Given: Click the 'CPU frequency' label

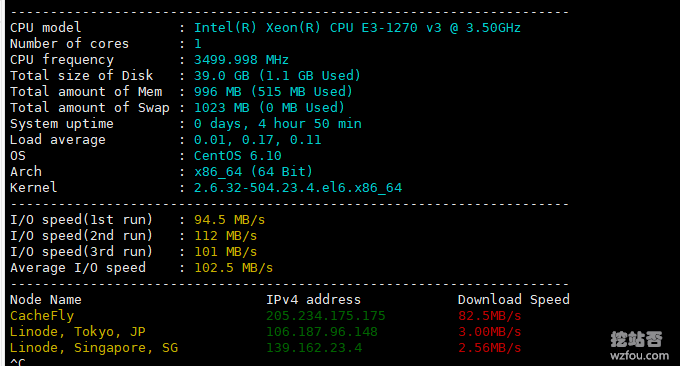Looking at the screenshot, I should click(x=62, y=60).
